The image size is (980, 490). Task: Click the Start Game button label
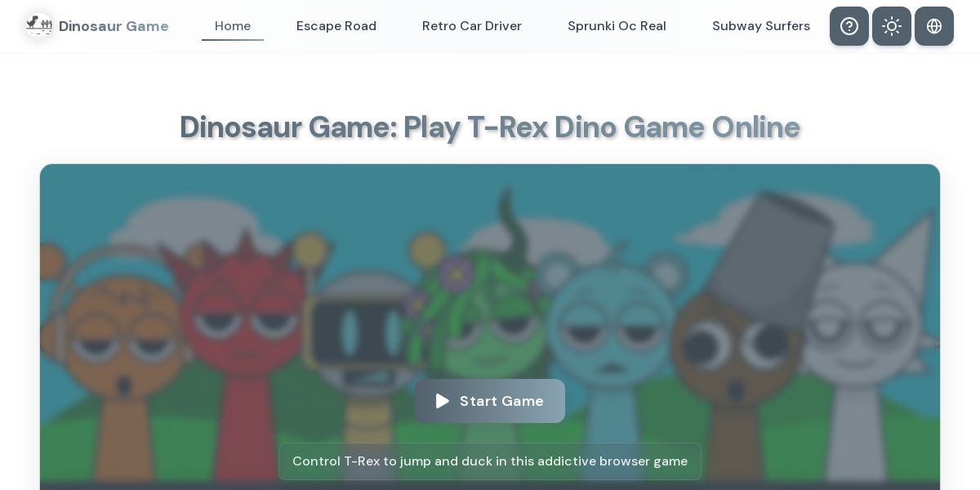(x=501, y=401)
